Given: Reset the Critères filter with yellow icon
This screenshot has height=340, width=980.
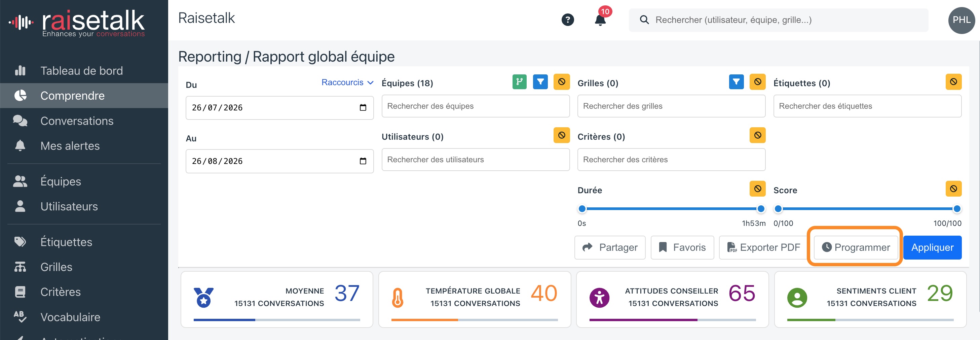Looking at the screenshot, I should (x=757, y=135).
